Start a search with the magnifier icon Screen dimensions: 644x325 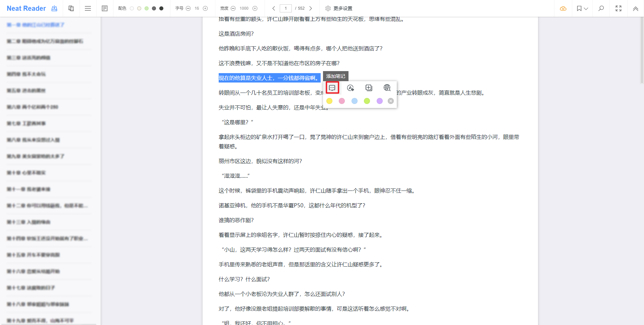(x=601, y=8)
